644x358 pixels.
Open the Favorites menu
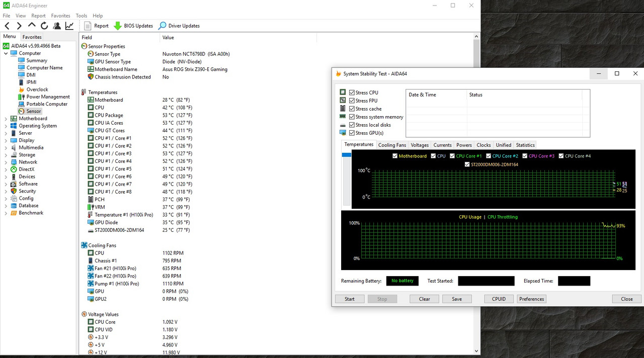61,16
